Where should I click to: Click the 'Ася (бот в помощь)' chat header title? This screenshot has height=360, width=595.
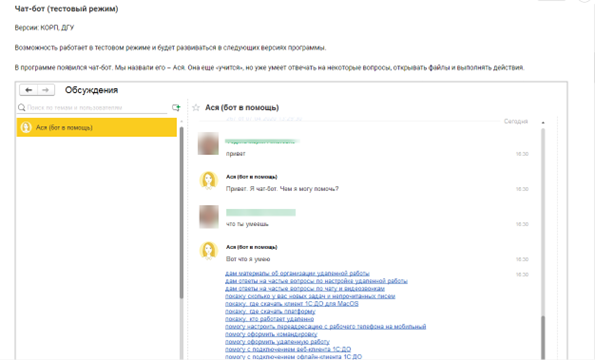point(242,108)
